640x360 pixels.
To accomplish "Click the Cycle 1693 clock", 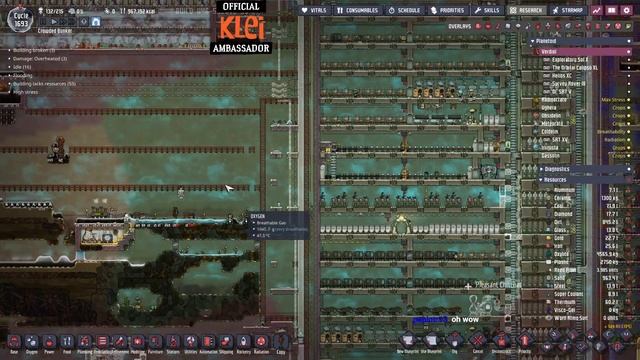I will click(20, 20).
